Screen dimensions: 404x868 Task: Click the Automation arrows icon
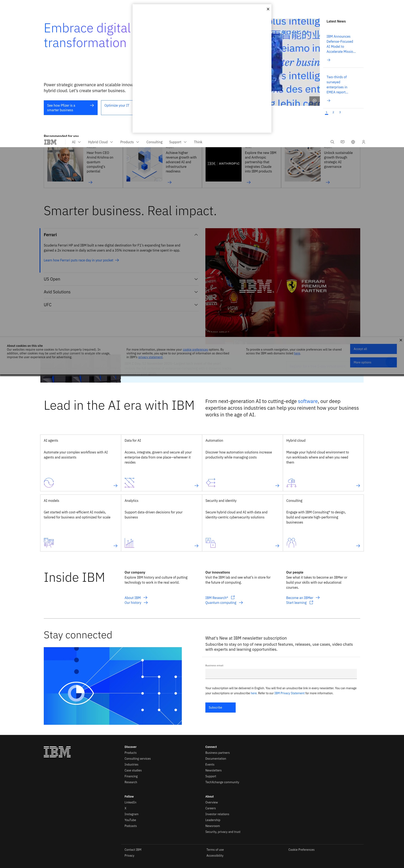pos(211,482)
